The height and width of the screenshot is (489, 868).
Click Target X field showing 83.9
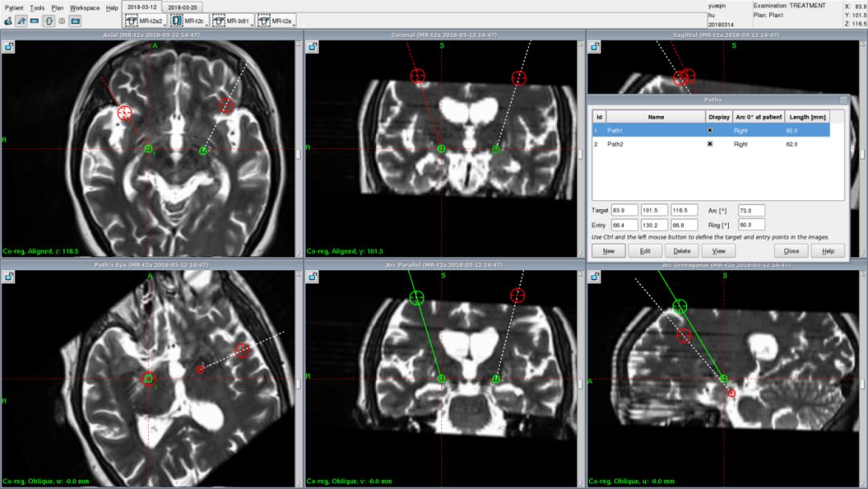click(624, 211)
